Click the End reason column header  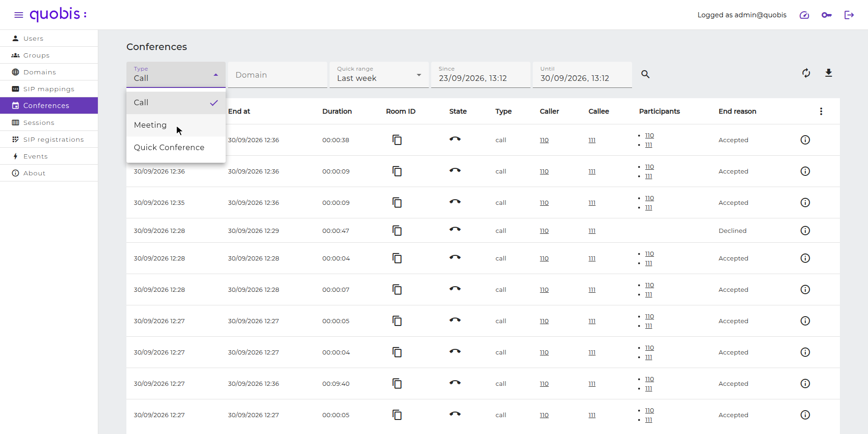pos(737,111)
